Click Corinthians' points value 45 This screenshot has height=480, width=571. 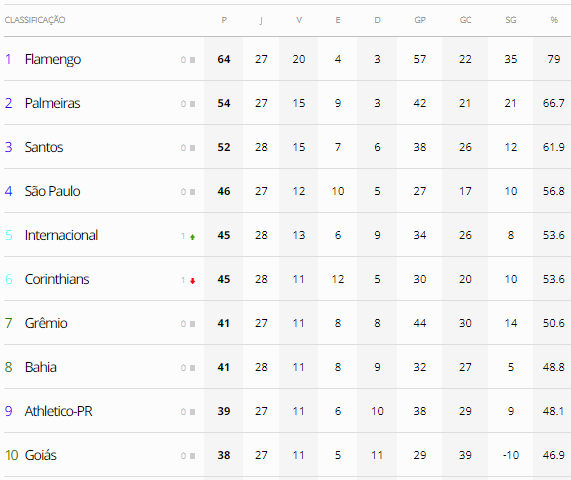click(x=224, y=279)
